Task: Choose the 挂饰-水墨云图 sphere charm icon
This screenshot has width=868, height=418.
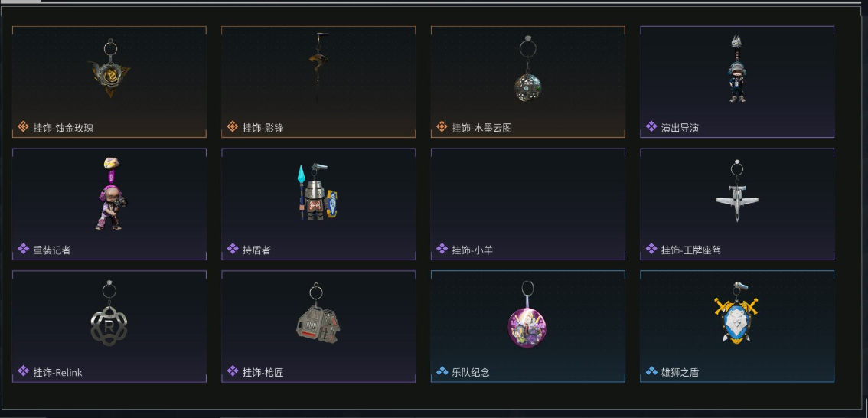Action: 527,69
